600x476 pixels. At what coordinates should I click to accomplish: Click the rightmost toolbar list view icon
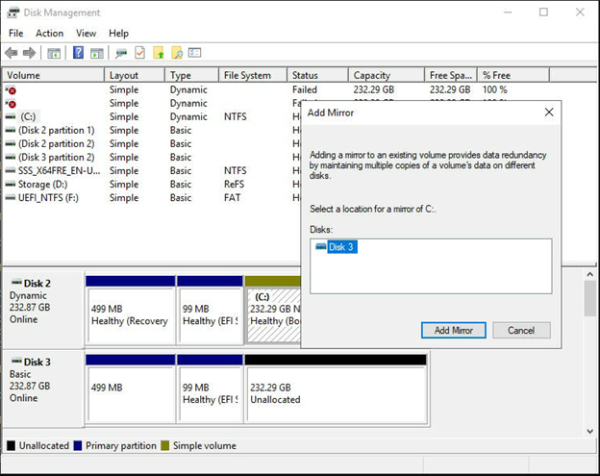point(195,53)
